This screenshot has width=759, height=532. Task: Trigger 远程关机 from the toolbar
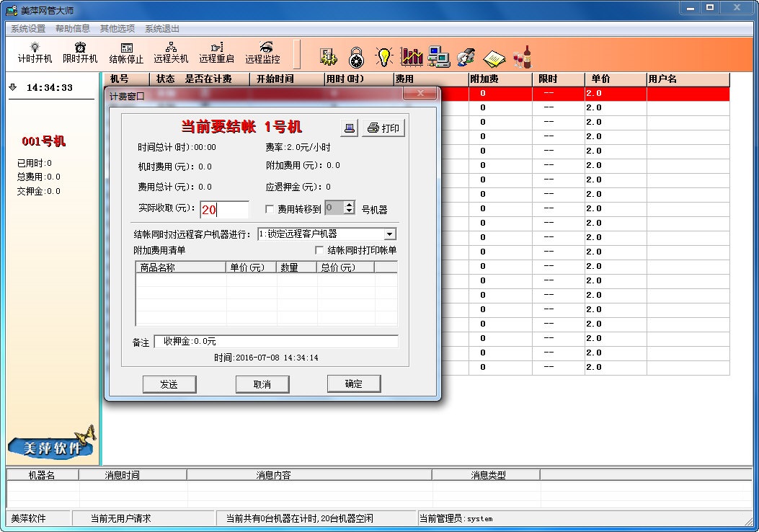click(x=172, y=53)
